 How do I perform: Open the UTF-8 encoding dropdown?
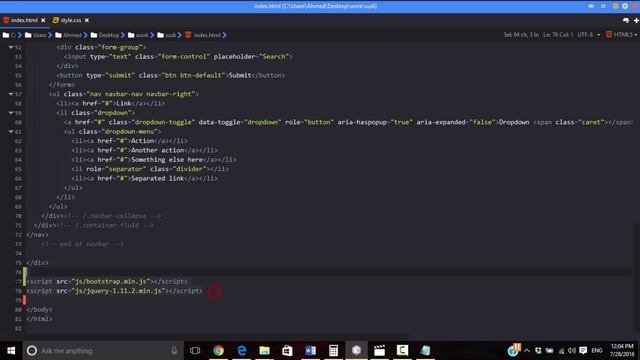(x=589, y=35)
